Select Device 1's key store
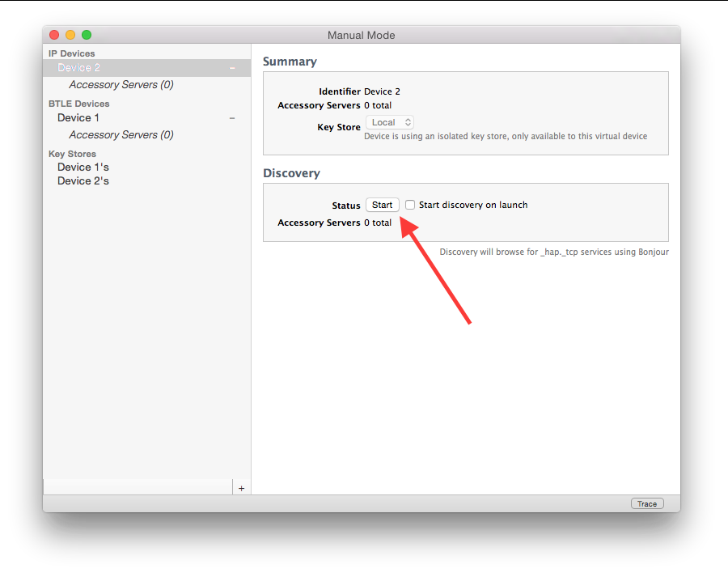 [83, 167]
